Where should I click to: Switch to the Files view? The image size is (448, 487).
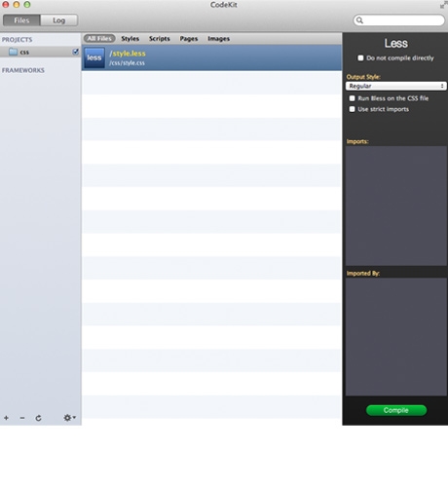[21, 20]
